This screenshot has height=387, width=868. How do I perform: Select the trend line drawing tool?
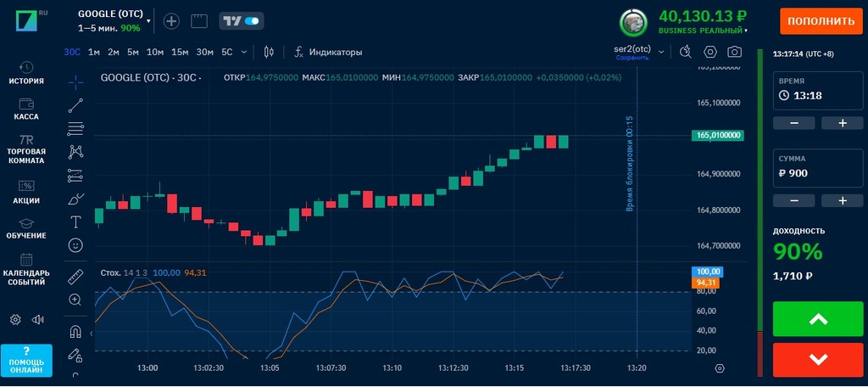tap(75, 105)
